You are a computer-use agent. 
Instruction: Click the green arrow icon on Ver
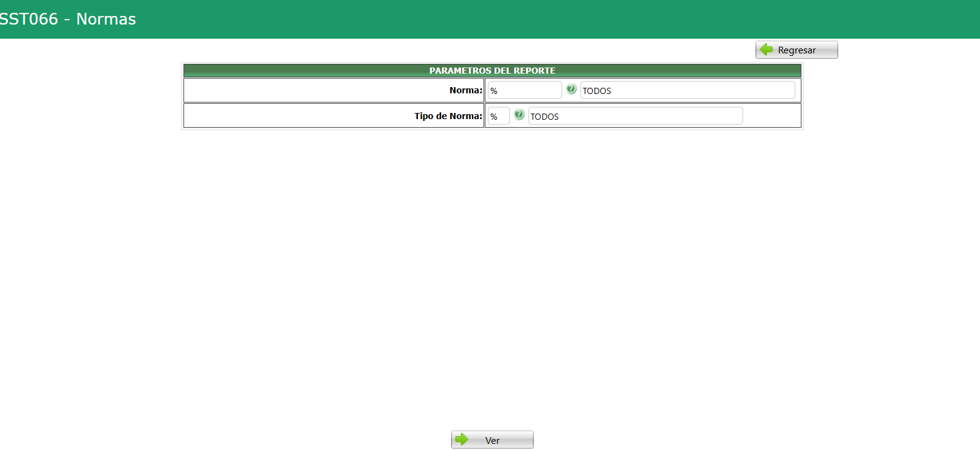coord(461,439)
